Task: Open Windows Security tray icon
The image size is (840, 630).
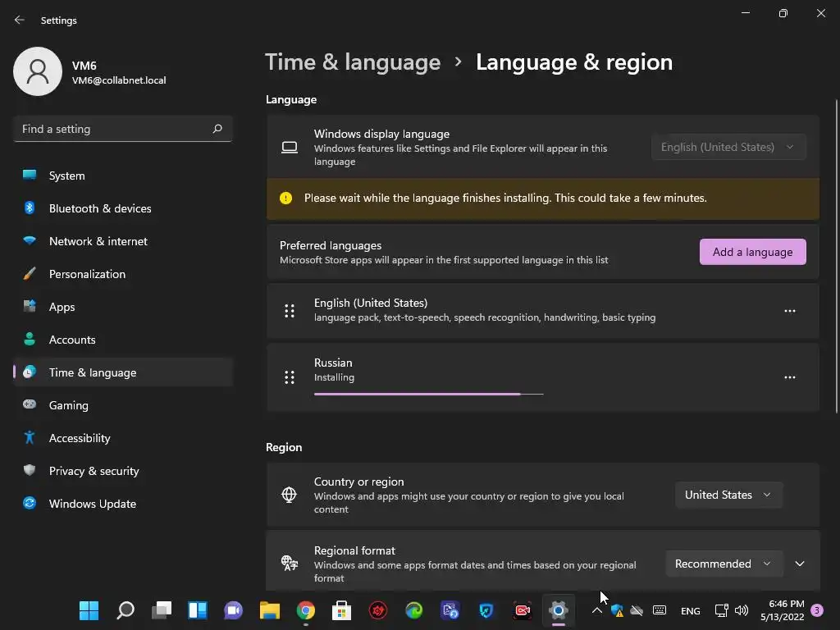Action: coord(617,610)
